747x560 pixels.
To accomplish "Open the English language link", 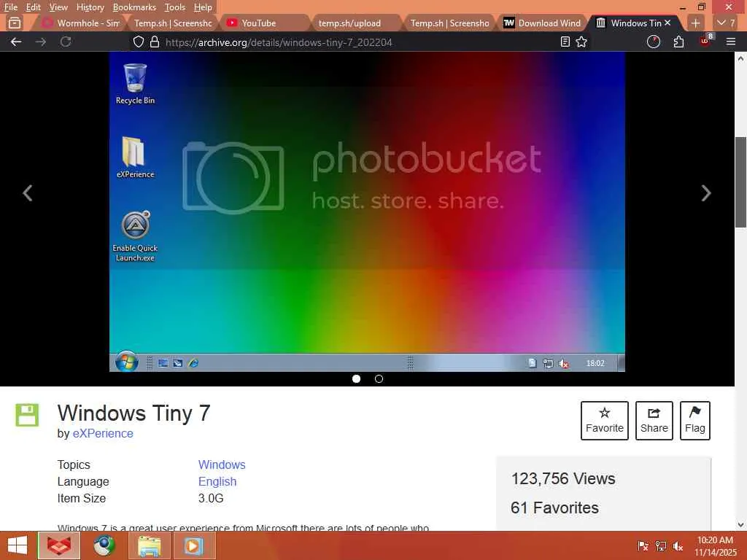I will coord(217,481).
